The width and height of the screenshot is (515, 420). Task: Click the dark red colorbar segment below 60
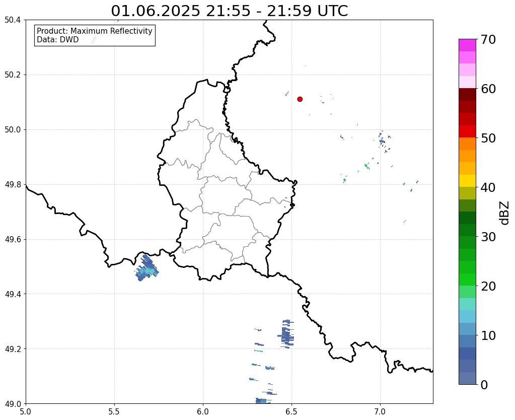point(467,95)
